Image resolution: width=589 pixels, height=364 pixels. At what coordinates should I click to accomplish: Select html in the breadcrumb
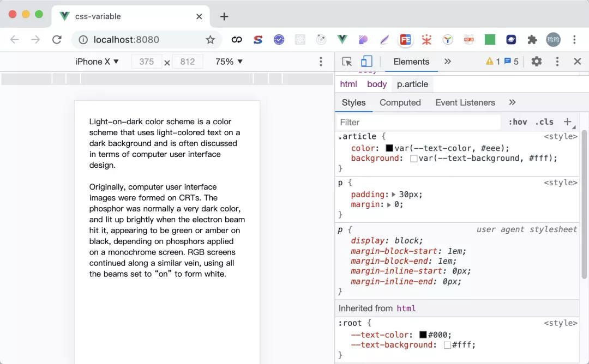[348, 84]
